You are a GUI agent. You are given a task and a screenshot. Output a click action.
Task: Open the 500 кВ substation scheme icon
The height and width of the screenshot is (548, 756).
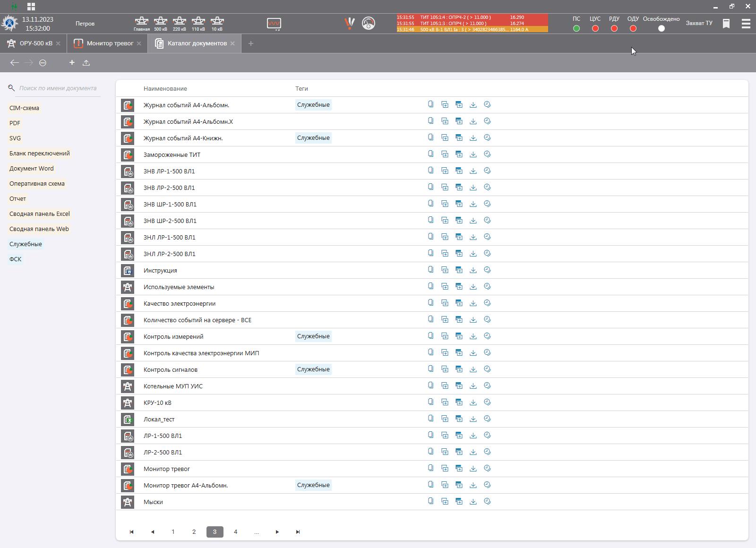point(160,23)
